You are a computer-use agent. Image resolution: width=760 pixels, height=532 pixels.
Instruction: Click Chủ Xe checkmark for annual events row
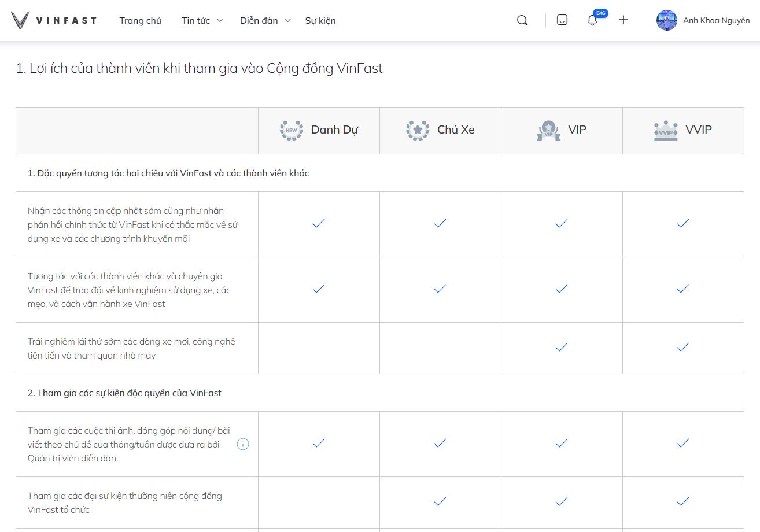point(440,501)
